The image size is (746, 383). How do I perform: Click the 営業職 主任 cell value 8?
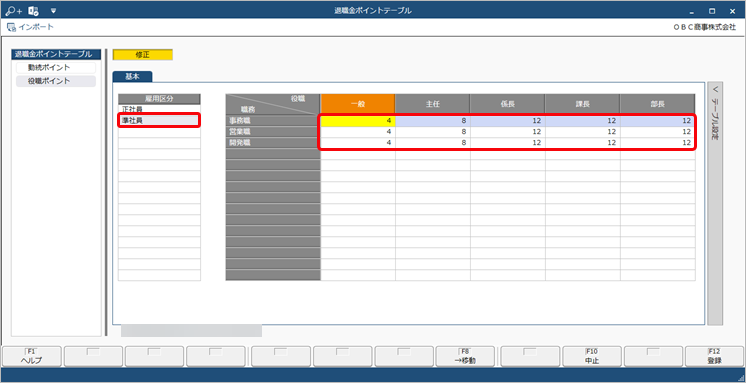tap(432, 131)
